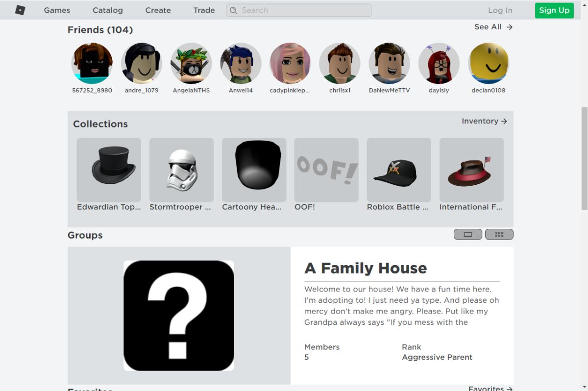The image size is (588, 391).
Task: Click the search magnifier icon
Action: pos(234,10)
